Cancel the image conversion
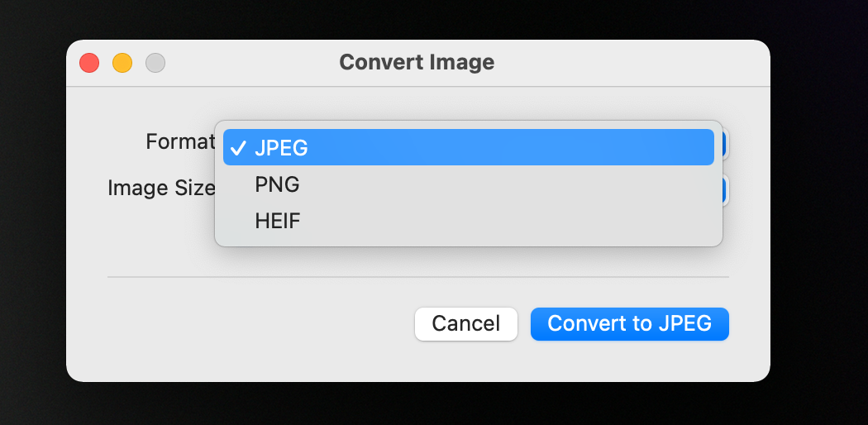Image resolution: width=868 pixels, height=425 pixels. 466,324
